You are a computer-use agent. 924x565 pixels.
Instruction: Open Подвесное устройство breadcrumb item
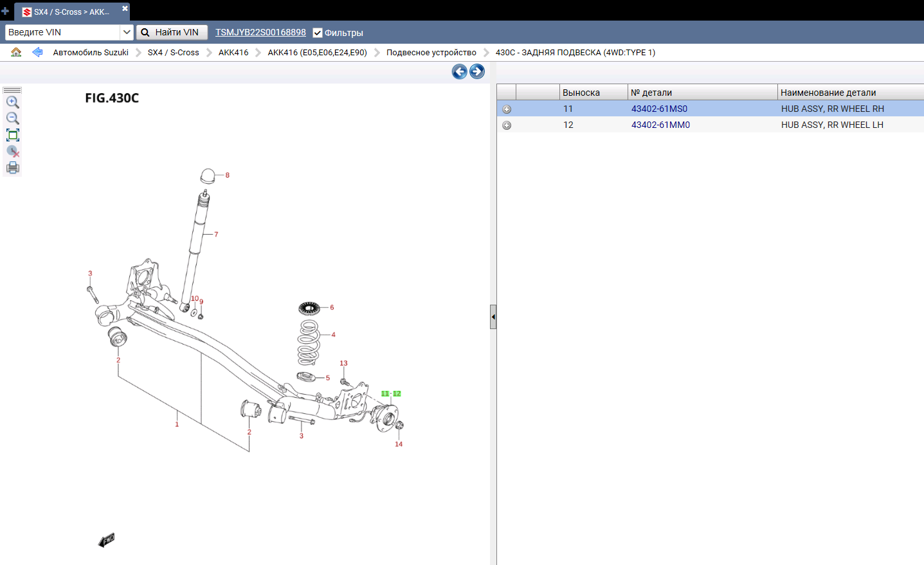431,53
